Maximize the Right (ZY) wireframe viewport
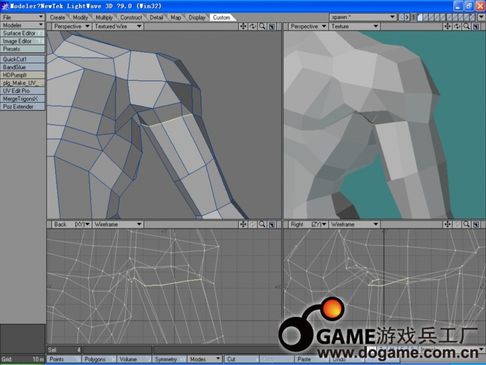This screenshot has height=365, width=486. click(x=476, y=224)
